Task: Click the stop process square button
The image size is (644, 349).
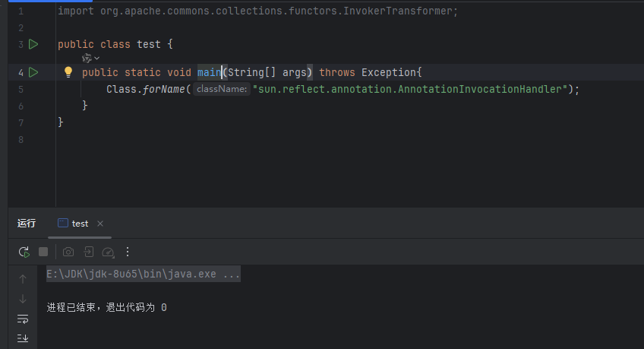Action: click(x=43, y=252)
